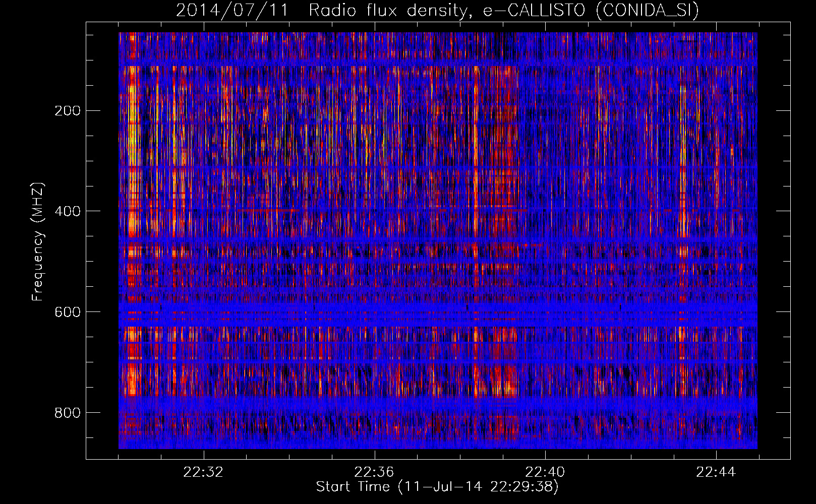
Task: Click the 'Start Time (11-Jul-14 22:29:38)' label
Action: point(437,487)
